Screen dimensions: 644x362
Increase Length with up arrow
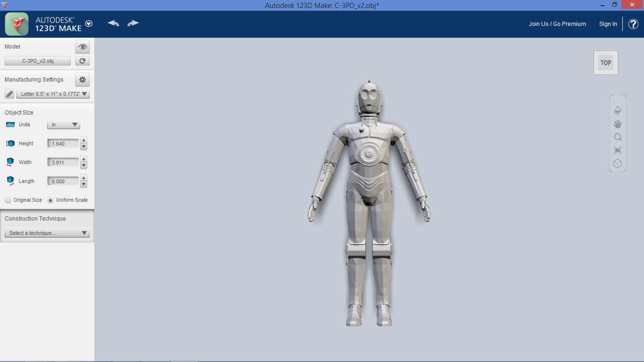click(x=84, y=178)
